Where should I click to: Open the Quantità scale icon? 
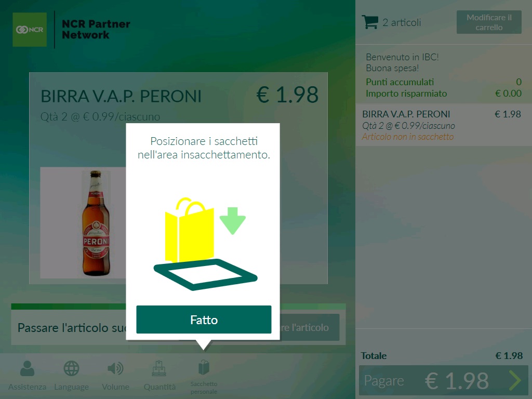coord(159,368)
